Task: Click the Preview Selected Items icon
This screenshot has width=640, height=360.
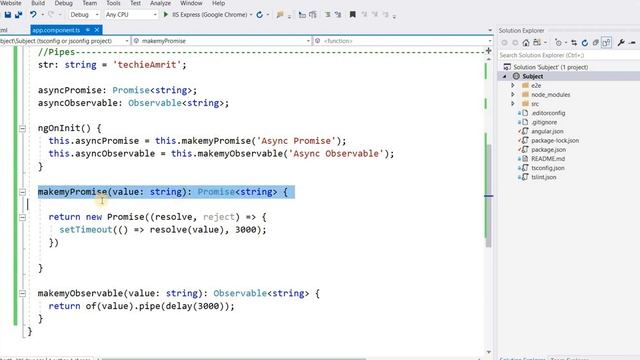Action: coord(632,42)
